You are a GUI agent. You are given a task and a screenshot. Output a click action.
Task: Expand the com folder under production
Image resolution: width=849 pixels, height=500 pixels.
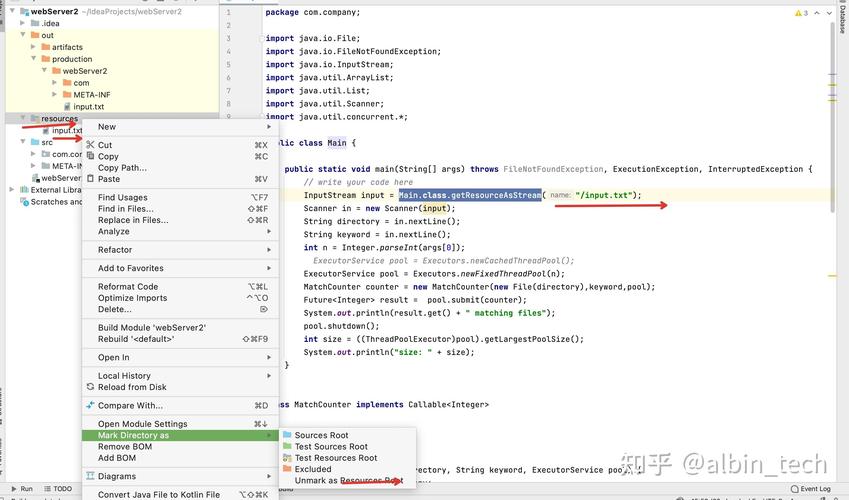click(x=54, y=82)
